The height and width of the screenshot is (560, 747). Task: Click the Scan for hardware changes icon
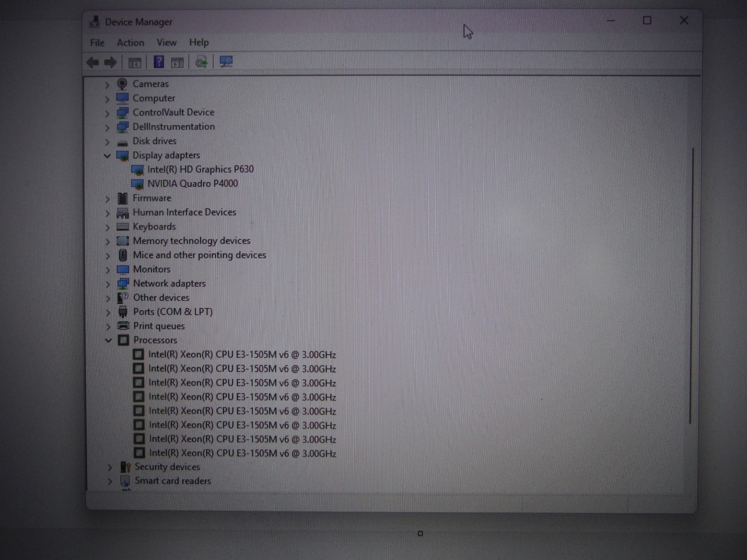pyautogui.click(x=226, y=62)
